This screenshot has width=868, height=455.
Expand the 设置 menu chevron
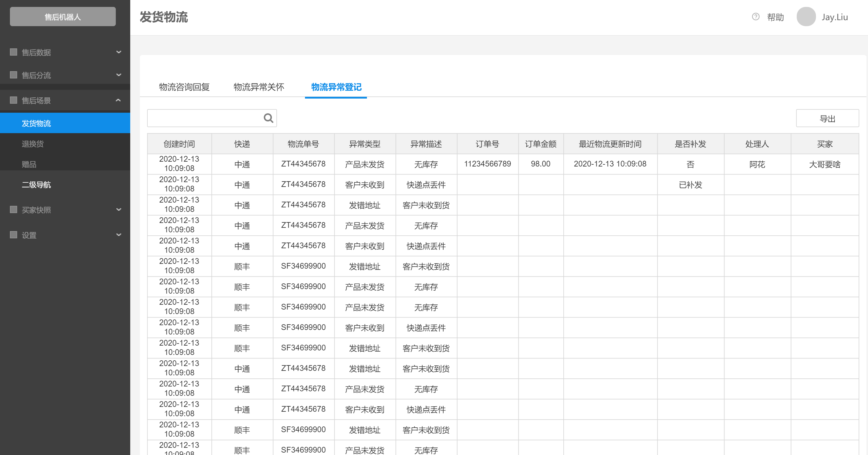[119, 235]
